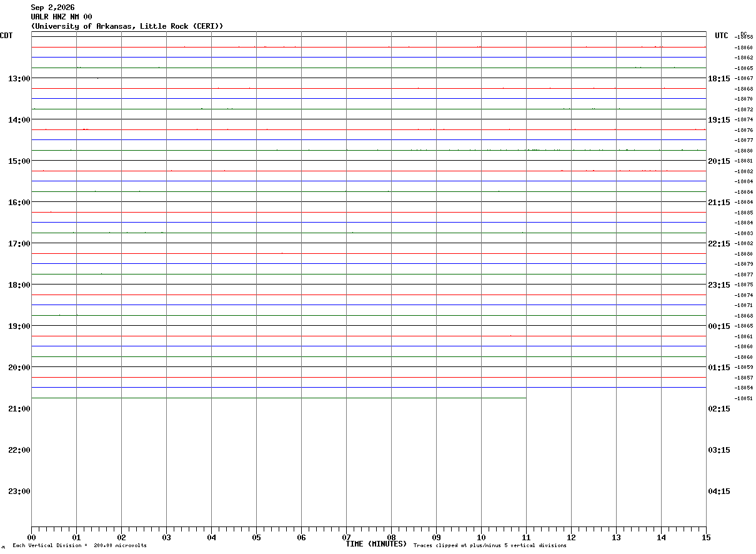
Task: Click minute 15 on the time axis
Action: click(706, 537)
